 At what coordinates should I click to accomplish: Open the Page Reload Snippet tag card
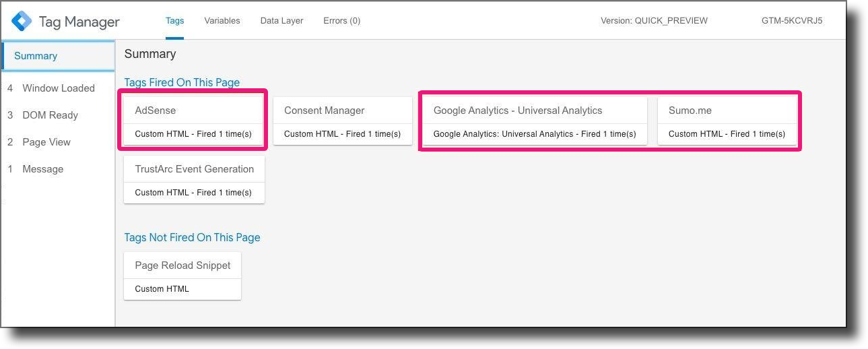click(182, 276)
